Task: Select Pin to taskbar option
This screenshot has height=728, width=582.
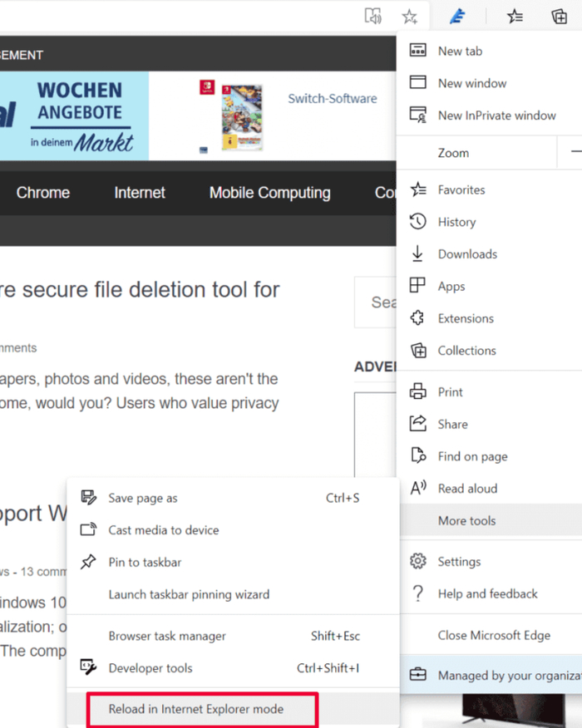Action: tap(145, 563)
